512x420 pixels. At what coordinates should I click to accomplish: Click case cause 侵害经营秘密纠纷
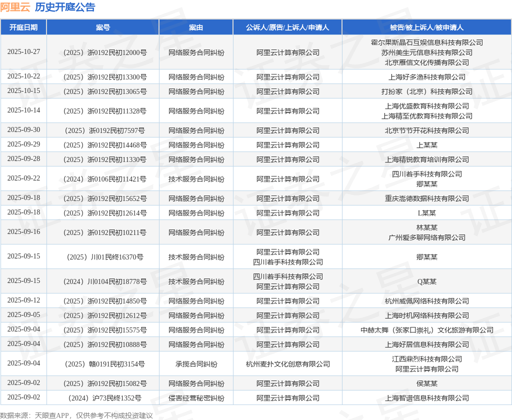click(x=196, y=398)
